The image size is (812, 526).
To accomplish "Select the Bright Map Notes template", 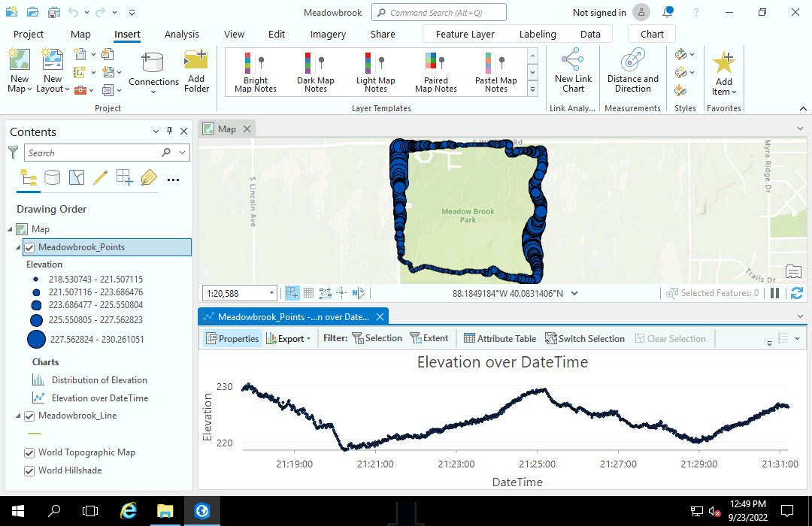I will pos(255,71).
